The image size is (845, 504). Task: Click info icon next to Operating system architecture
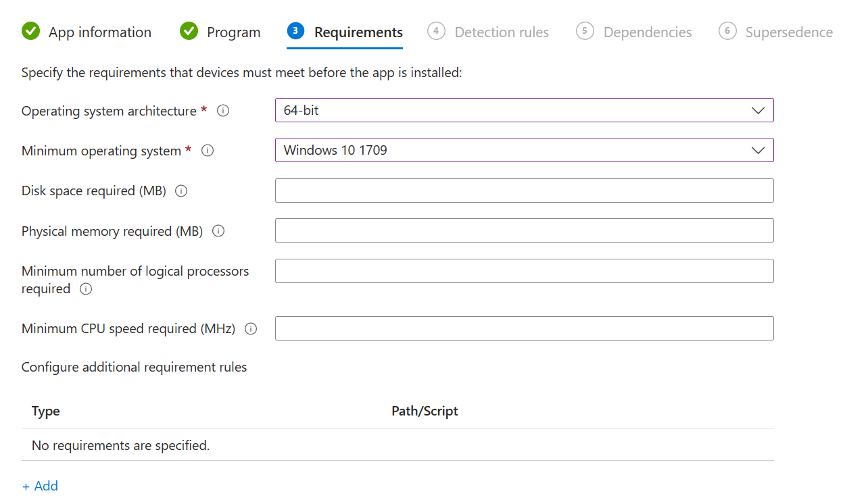point(223,111)
